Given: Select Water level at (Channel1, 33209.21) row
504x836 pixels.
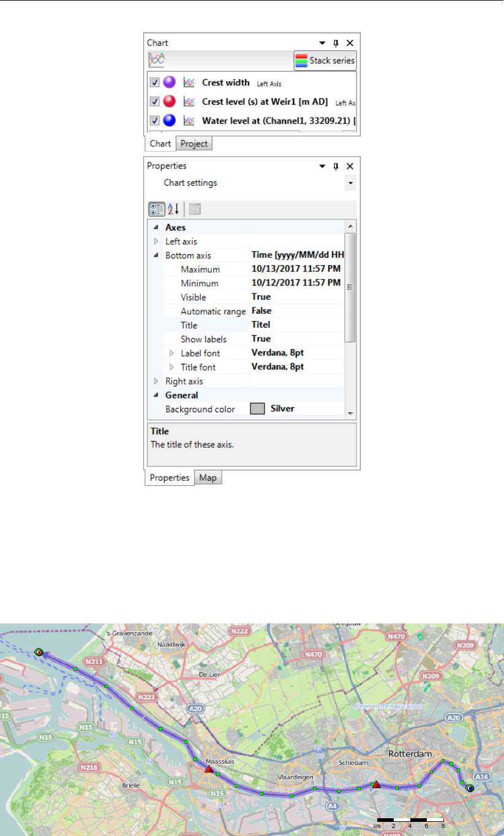Looking at the screenshot, I should coord(279,121).
